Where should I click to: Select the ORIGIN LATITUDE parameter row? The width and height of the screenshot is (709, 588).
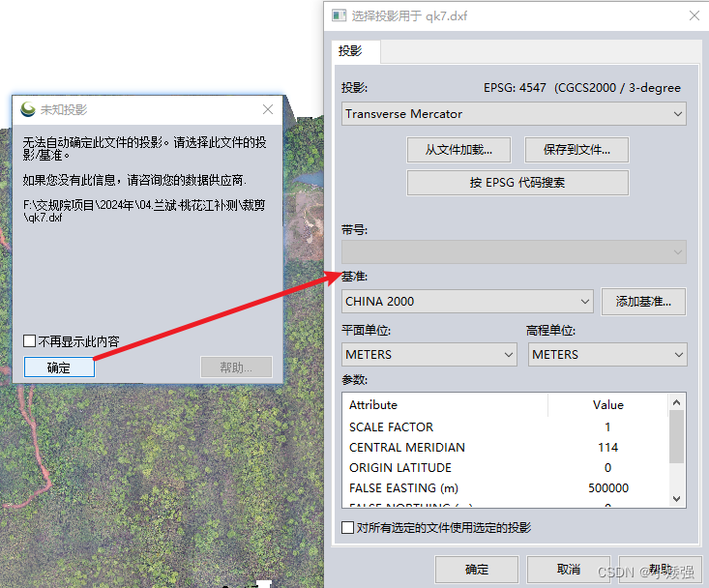pos(506,467)
